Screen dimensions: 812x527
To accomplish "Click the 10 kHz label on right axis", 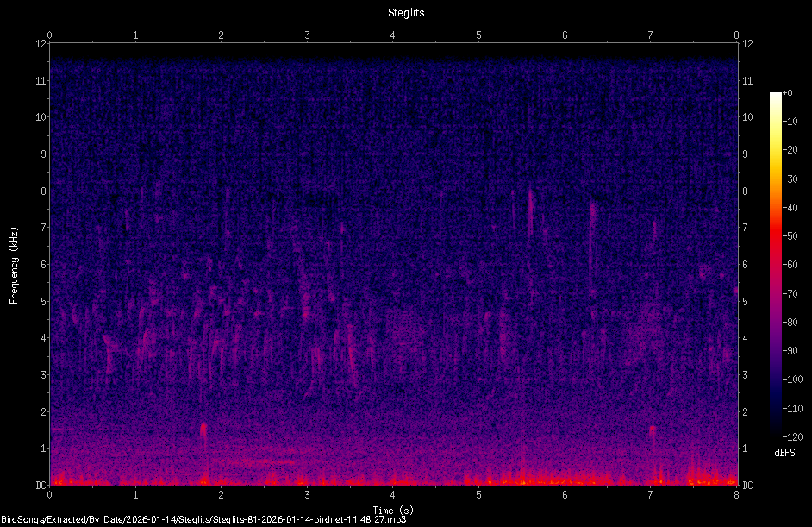I will (748, 117).
